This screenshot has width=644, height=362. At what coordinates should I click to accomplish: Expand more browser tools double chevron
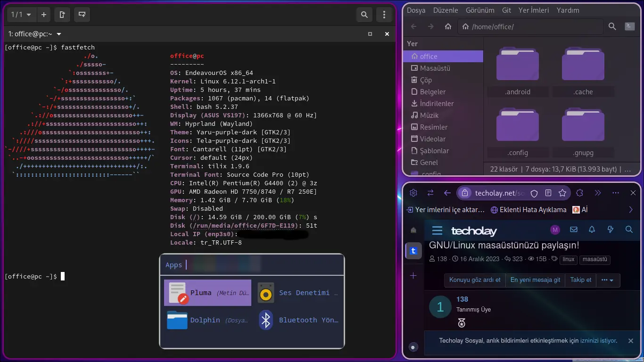pyautogui.click(x=598, y=193)
